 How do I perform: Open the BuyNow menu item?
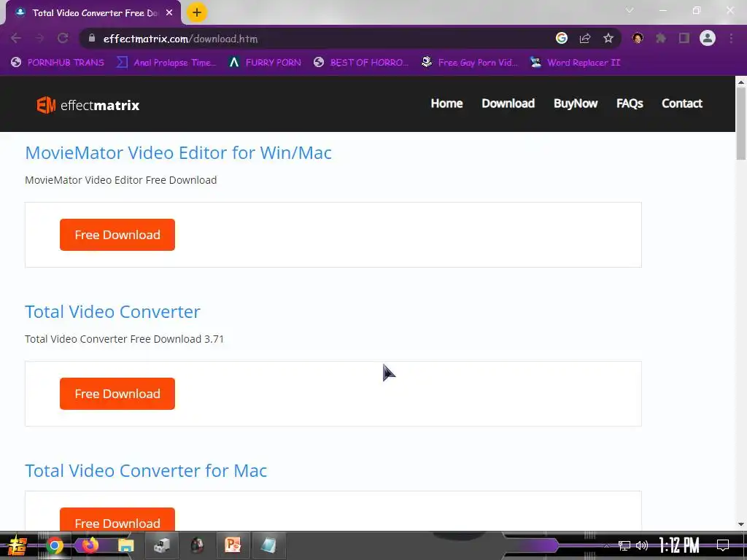tap(576, 104)
